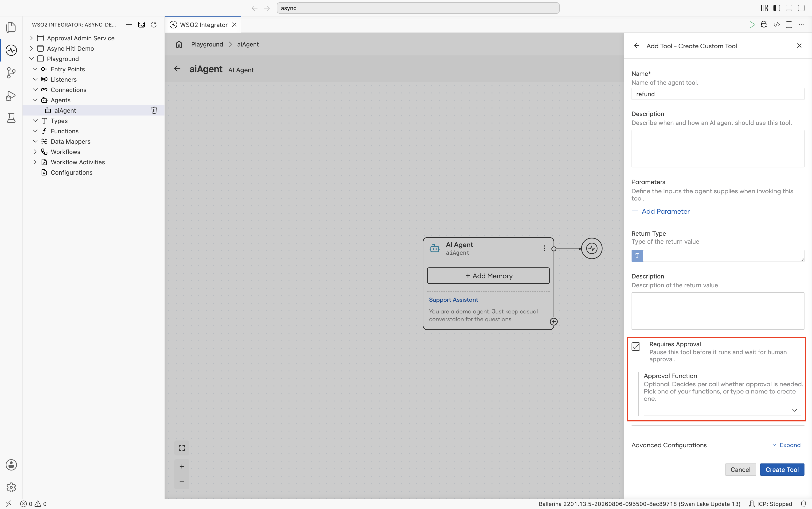
Task: Expand Async Hitl Demo project
Action: [31, 48]
